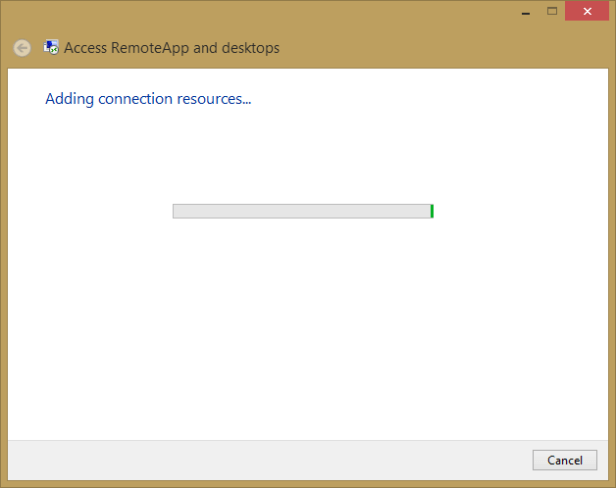Click the green indicator on the progress bar
The image size is (616, 488).
[431, 211]
